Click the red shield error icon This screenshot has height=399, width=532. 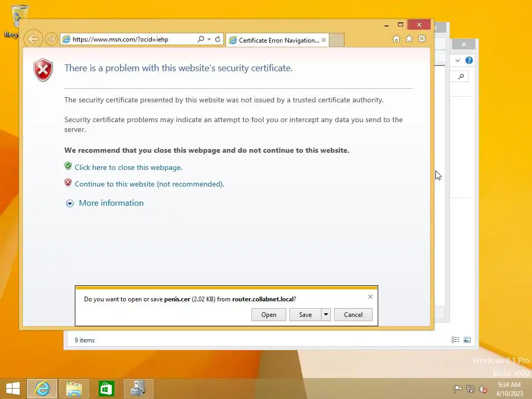pos(43,70)
